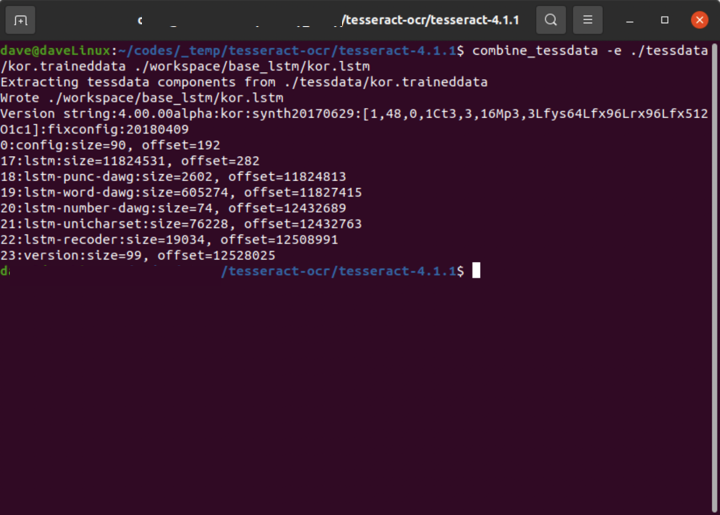The width and height of the screenshot is (720, 515).
Task: Click the '22:lstm-recoder' line
Action: tap(169, 240)
